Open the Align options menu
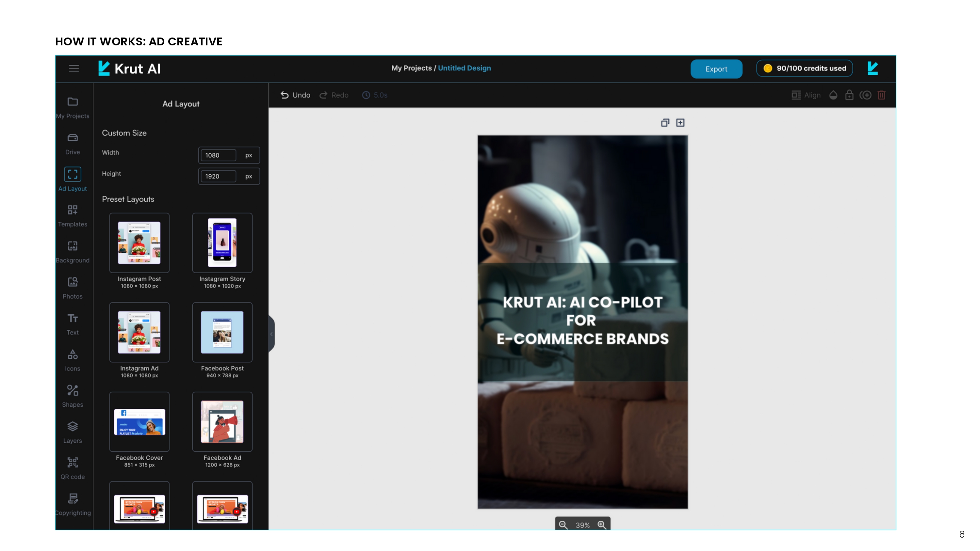The image size is (980, 551). [x=806, y=95]
